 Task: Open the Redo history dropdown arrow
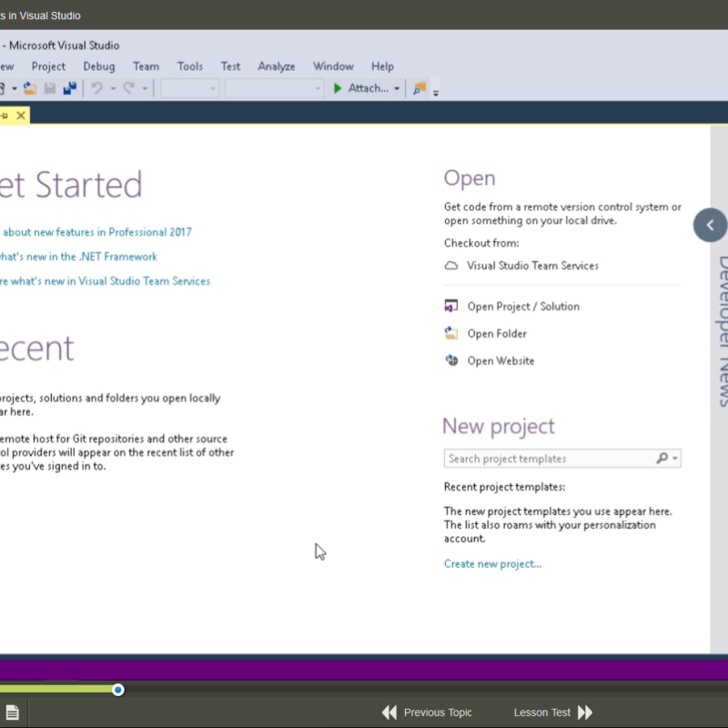coord(145,88)
